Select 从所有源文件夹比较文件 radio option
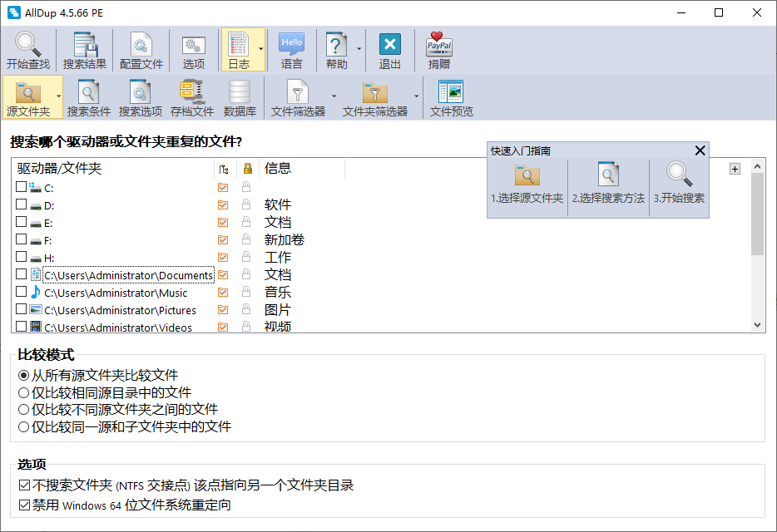Image resolution: width=777 pixels, height=532 pixels. (98, 375)
